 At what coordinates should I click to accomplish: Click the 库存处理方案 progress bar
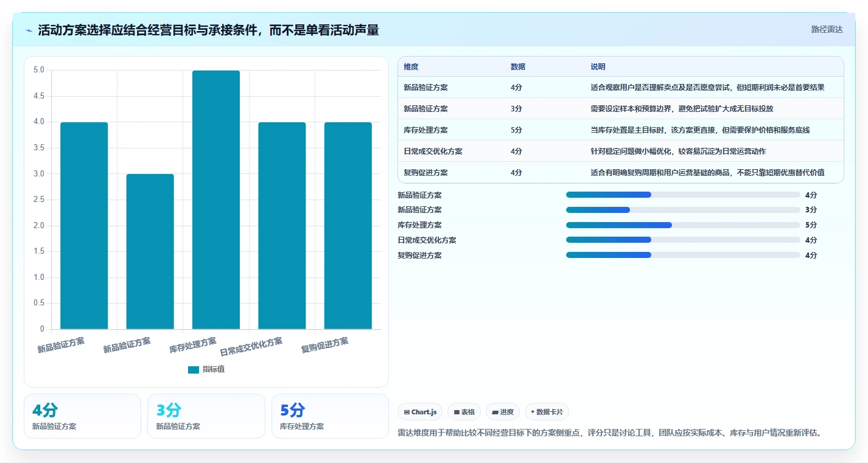683,225
